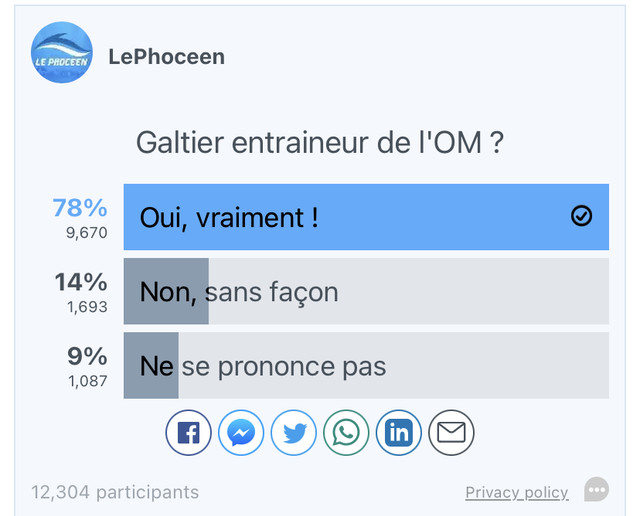The height and width of the screenshot is (516, 640).
Task: Select the 'Ne se prononce pas' option
Action: 366,365
